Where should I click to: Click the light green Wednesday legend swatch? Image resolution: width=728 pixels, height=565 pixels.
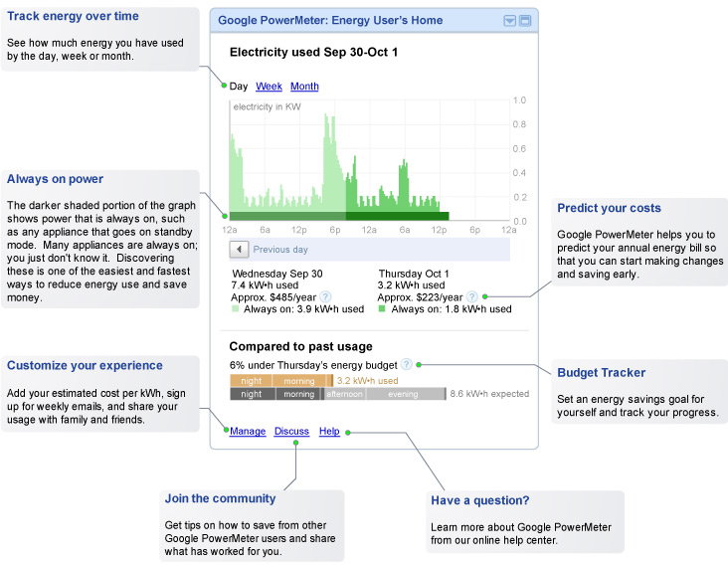[x=236, y=309]
